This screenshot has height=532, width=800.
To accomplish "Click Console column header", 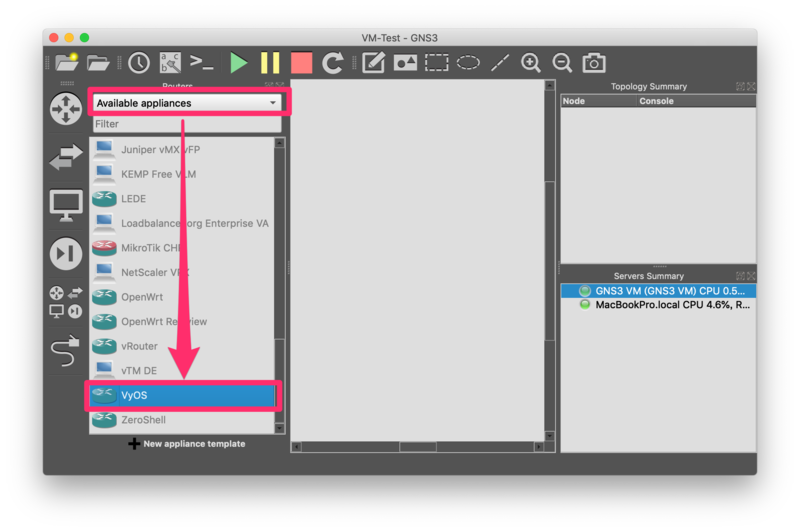I will (x=696, y=101).
